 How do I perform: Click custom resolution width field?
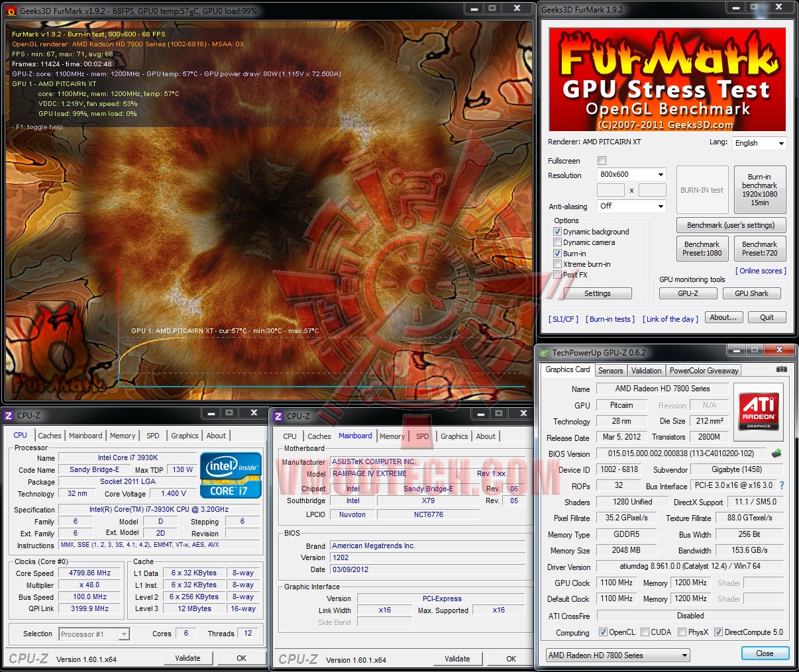pos(611,190)
